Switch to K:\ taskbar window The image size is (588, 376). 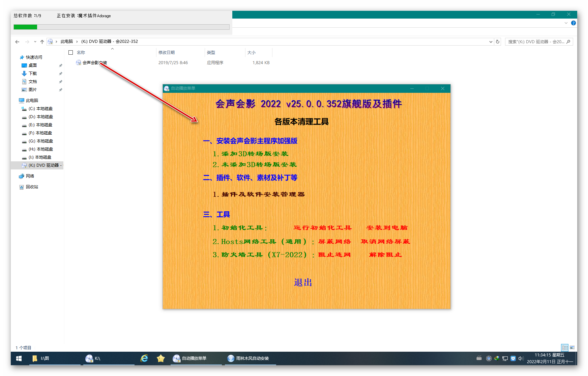tap(108, 358)
